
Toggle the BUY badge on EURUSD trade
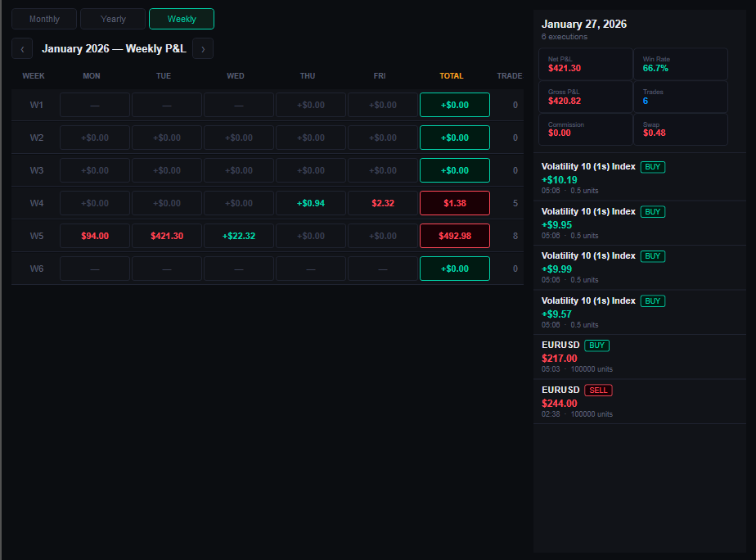click(596, 345)
